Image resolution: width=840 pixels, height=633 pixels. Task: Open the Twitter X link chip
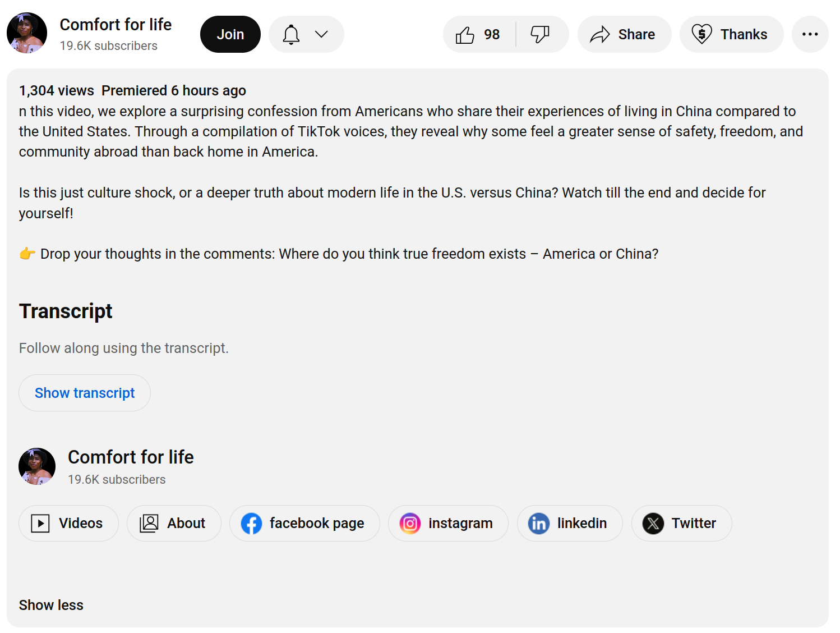point(681,524)
